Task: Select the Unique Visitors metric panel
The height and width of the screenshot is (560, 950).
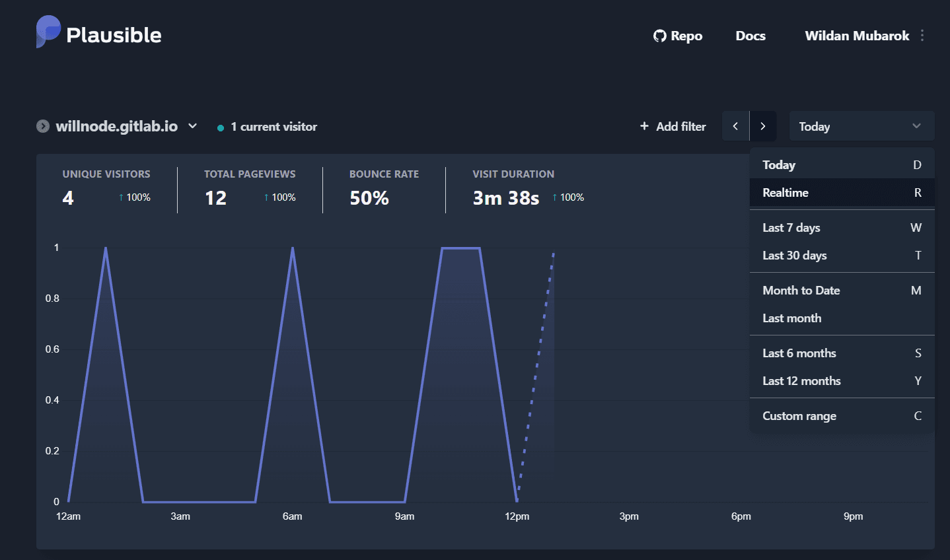Action: click(106, 187)
